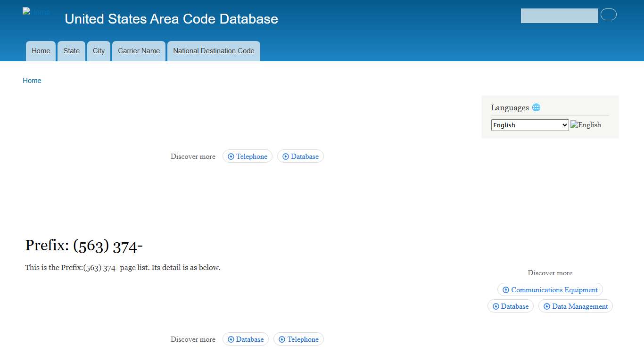644x362 pixels.
Task: Click the plus icon on the Database tag
Action: click(286, 156)
